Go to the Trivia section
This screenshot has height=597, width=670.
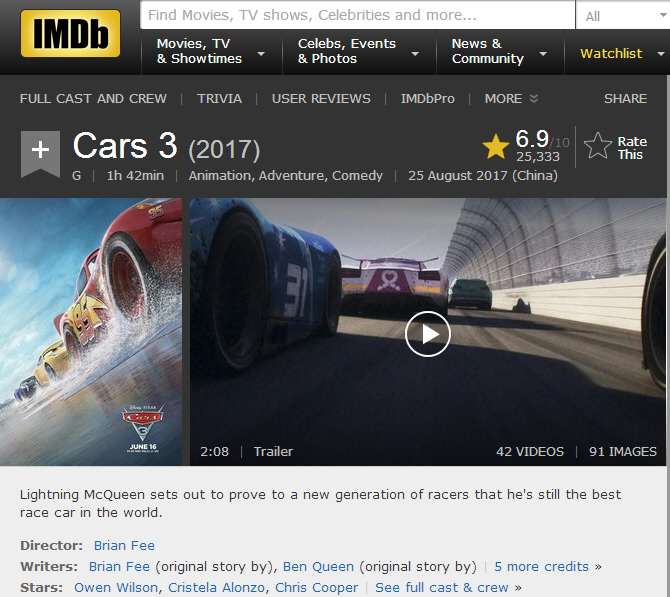click(219, 98)
